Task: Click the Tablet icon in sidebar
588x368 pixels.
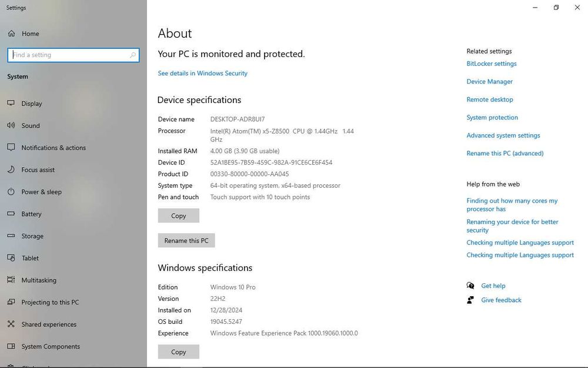Action: click(x=11, y=258)
